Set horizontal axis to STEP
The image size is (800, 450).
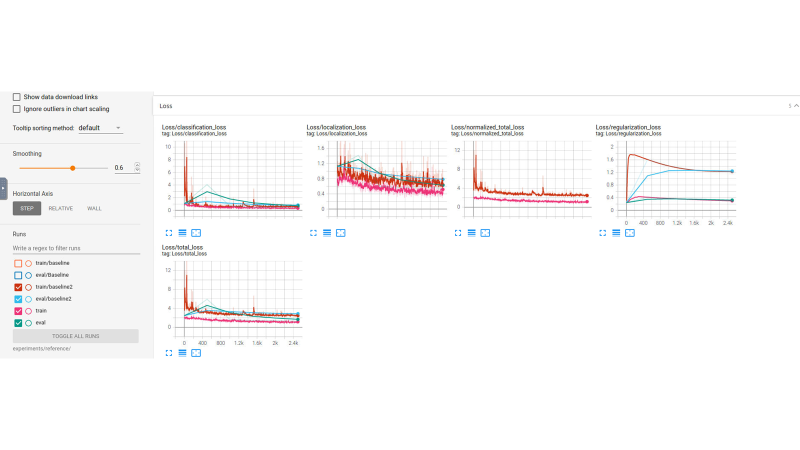click(x=27, y=208)
